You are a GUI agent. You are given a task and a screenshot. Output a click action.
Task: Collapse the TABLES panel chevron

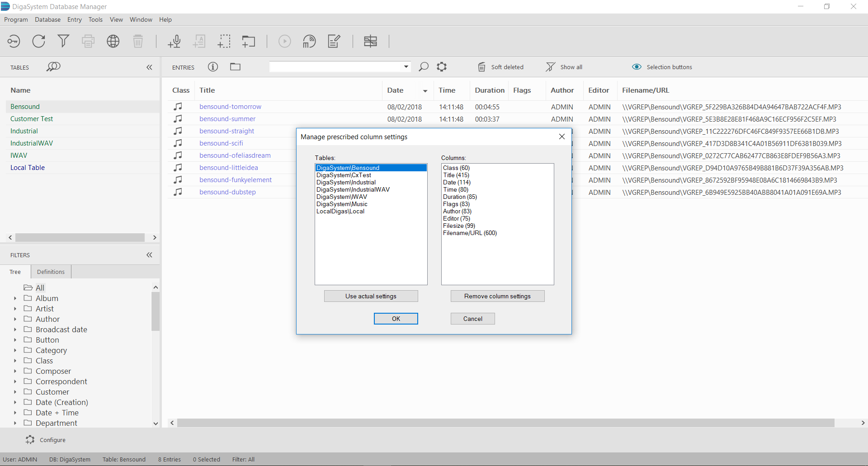click(x=149, y=67)
